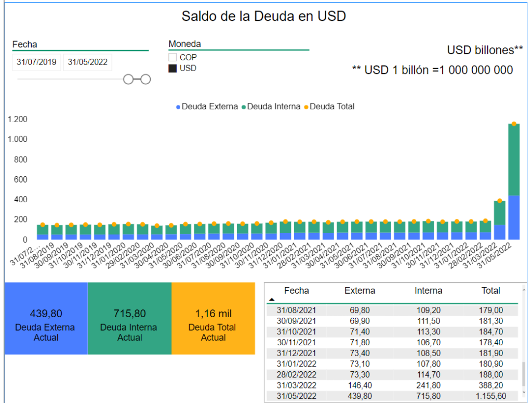Click the start date field 31/07/2019
Viewport: 532px width, 403px height.
36,62
